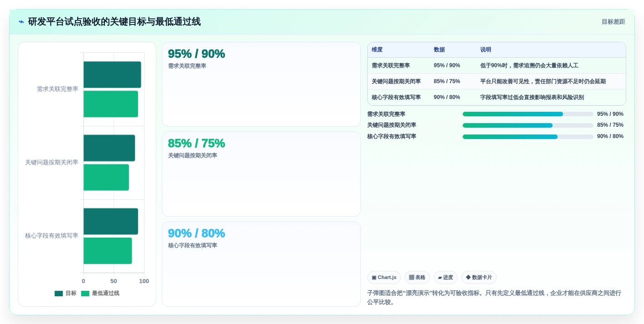Click the 85% / 75% progress value label

coord(610,125)
